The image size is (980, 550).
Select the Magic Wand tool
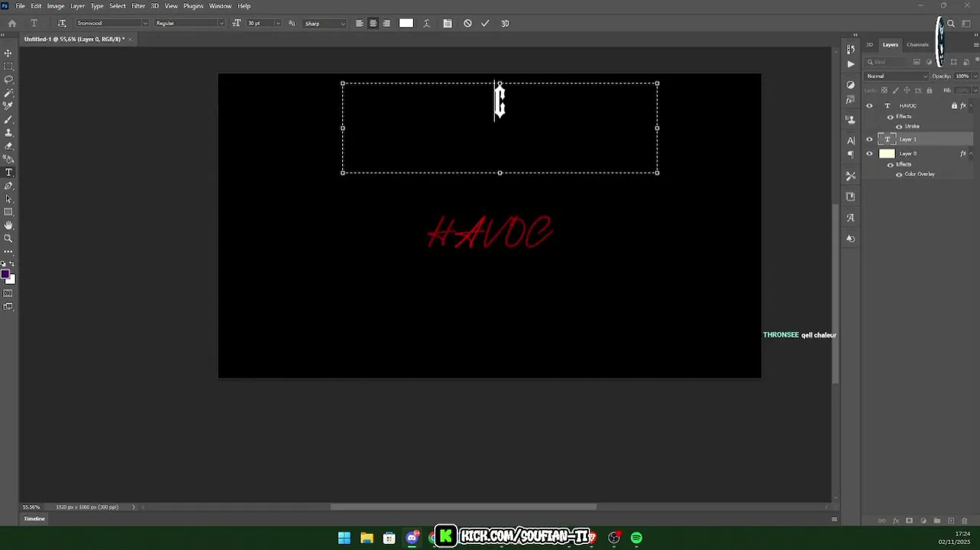coord(8,92)
